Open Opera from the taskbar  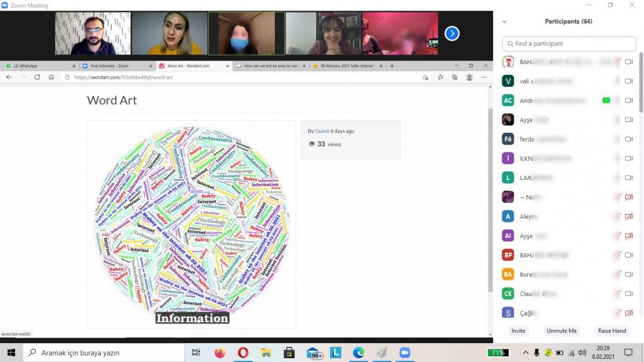point(243,353)
